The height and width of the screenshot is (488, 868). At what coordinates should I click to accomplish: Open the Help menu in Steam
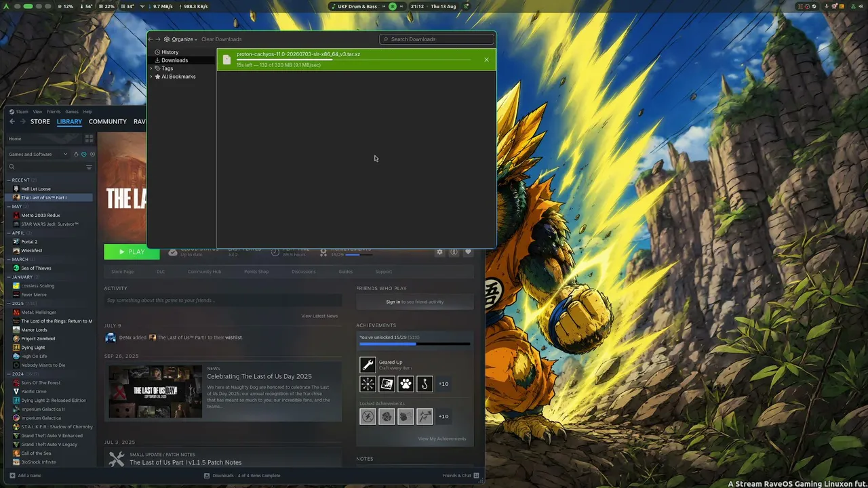tap(87, 112)
